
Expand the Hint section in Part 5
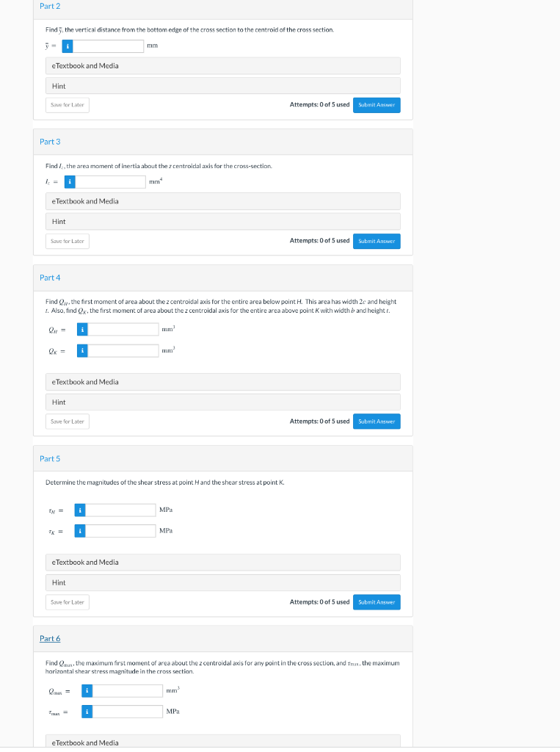click(223, 582)
